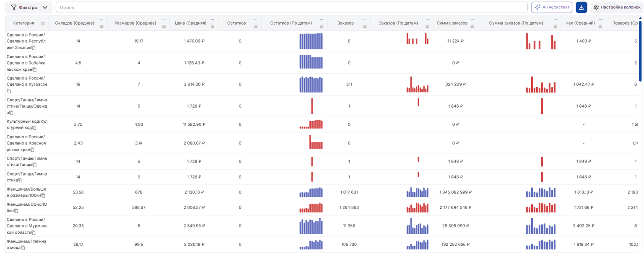
Task: Copy the Женщинам/Пляжная мода category name
Action: pos(23,248)
